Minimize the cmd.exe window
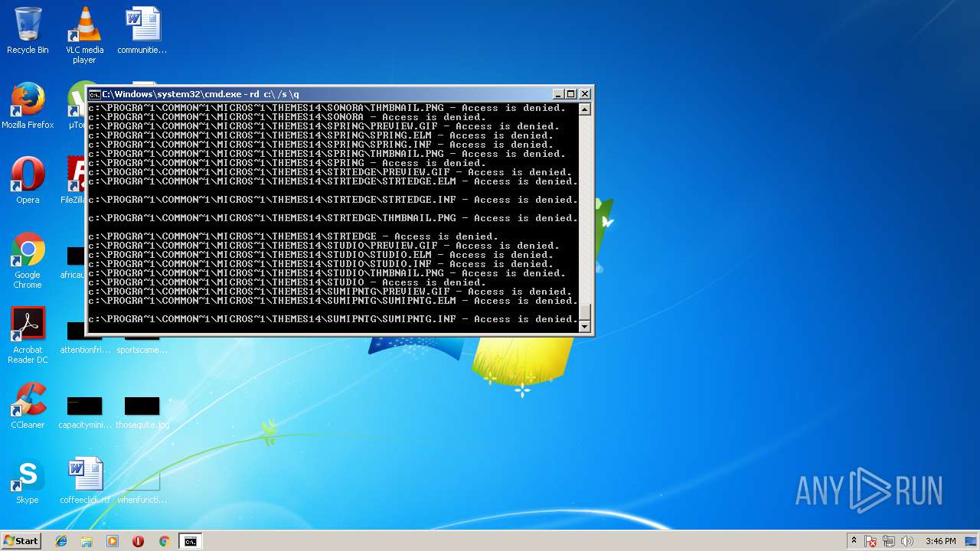This screenshot has width=980, height=551. [558, 94]
